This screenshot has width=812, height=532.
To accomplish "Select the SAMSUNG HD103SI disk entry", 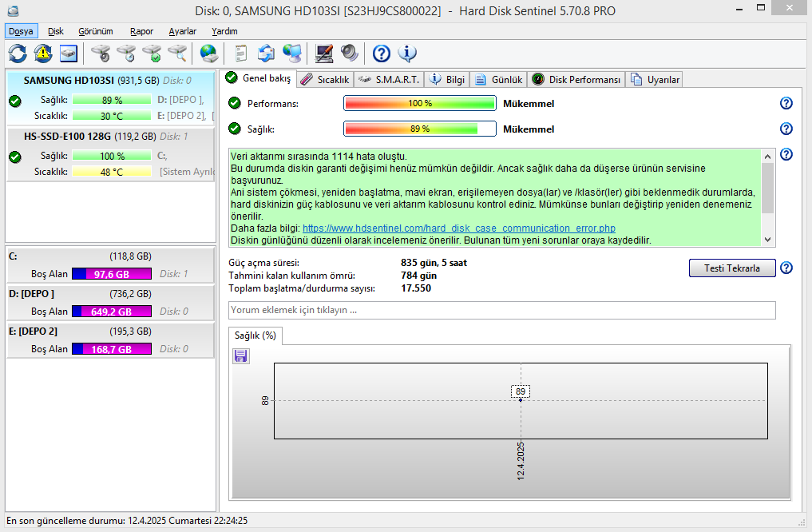I will [111, 97].
